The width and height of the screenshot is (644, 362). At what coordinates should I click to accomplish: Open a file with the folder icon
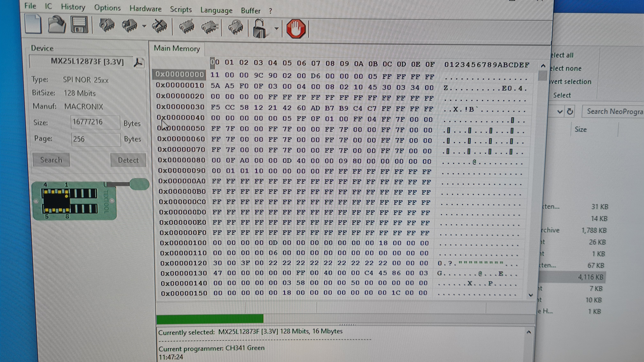coord(57,24)
